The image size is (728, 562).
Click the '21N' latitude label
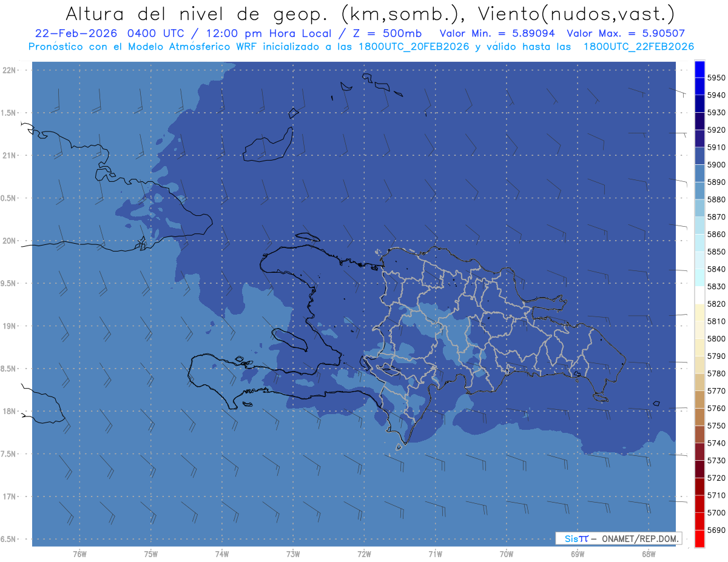8,156
